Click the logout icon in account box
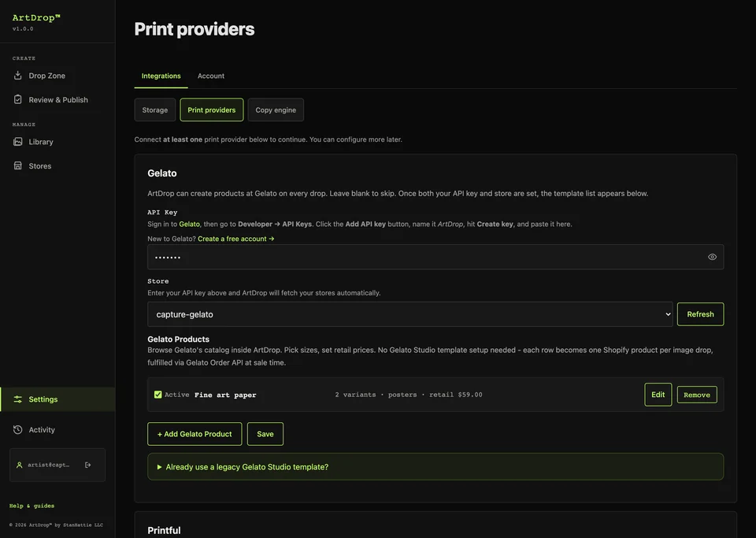The height and width of the screenshot is (538, 756). click(87, 465)
